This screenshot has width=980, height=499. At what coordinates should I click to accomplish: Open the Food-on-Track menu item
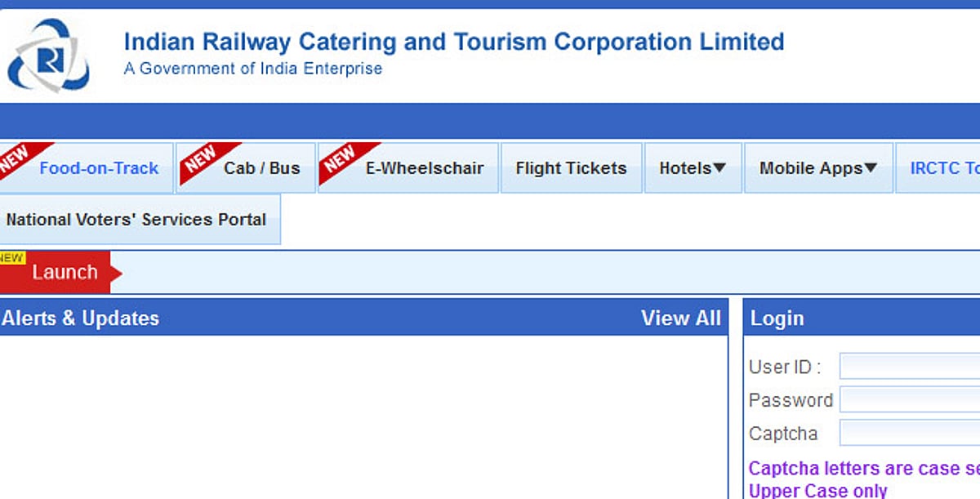click(99, 168)
